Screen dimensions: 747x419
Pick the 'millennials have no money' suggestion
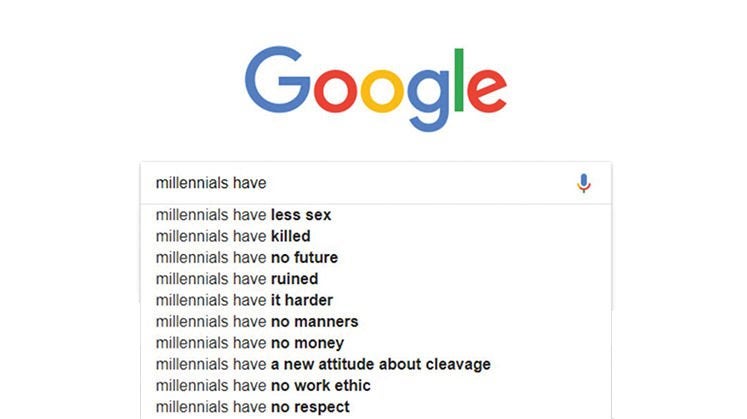click(x=249, y=343)
